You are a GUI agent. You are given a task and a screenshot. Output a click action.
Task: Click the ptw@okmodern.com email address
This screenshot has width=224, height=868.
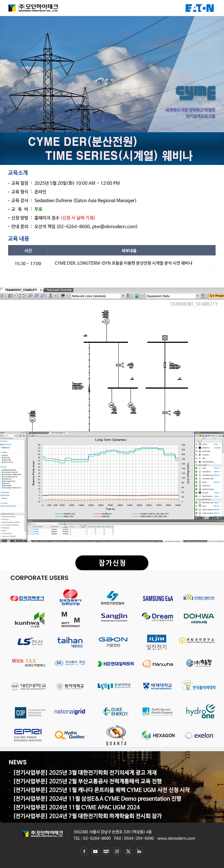tap(114, 226)
